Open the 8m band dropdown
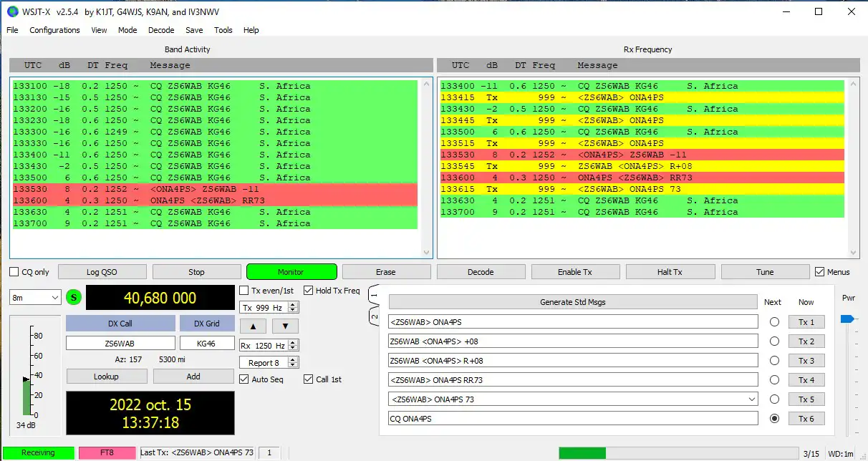 click(x=36, y=297)
